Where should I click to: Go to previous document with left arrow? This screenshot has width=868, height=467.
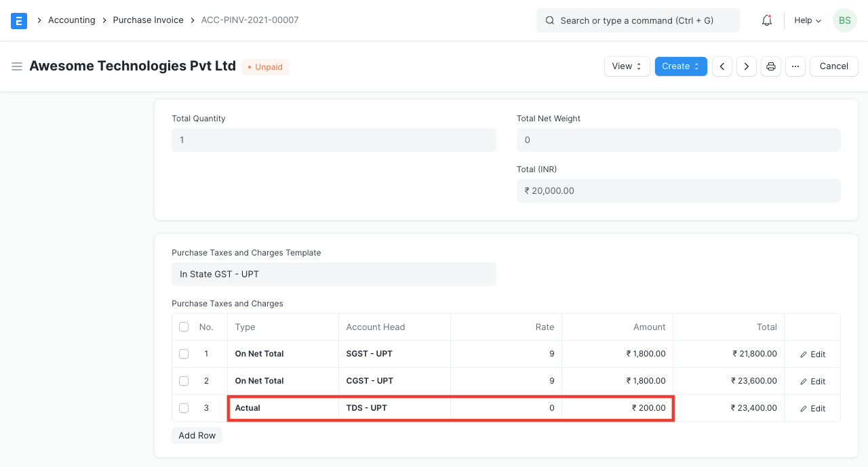coord(722,66)
